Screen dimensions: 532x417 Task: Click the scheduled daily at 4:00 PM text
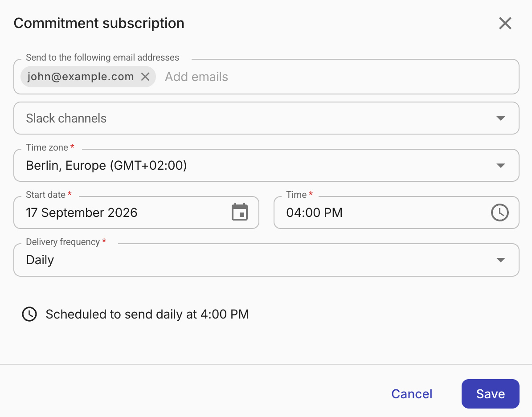pyautogui.click(x=147, y=314)
